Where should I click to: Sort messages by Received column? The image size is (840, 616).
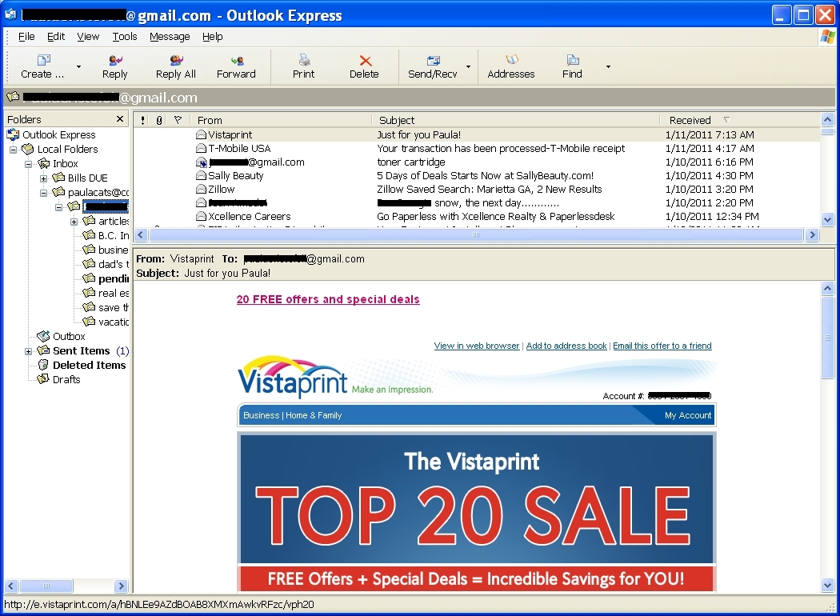pos(739,120)
